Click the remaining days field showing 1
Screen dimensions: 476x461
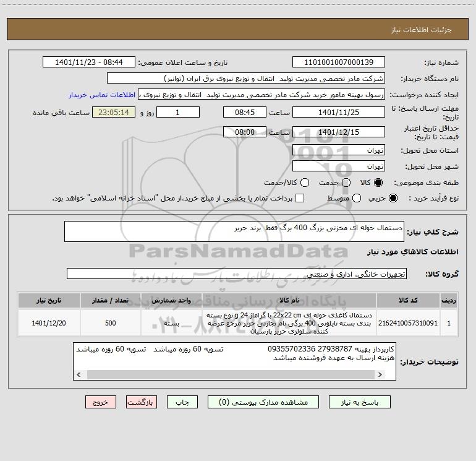coord(178,112)
